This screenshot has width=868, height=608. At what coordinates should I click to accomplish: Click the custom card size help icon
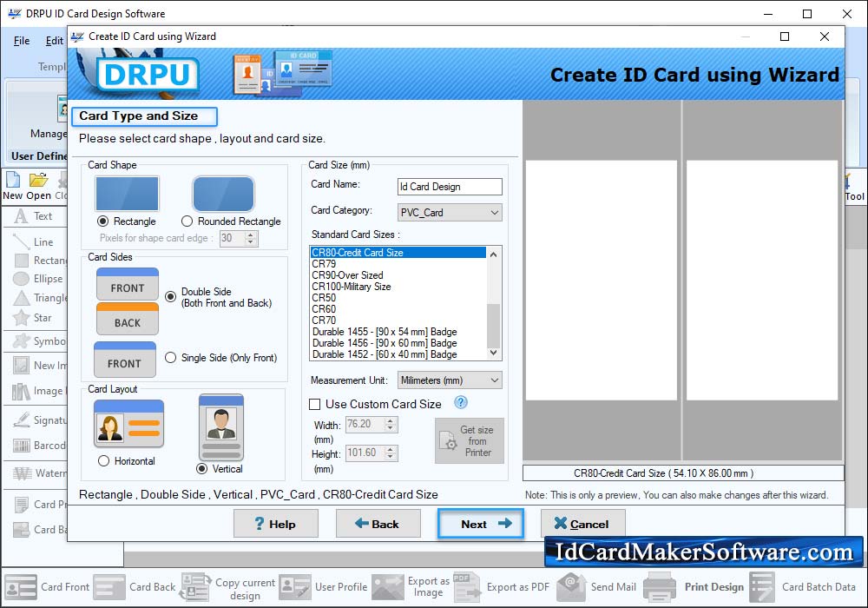click(461, 402)
